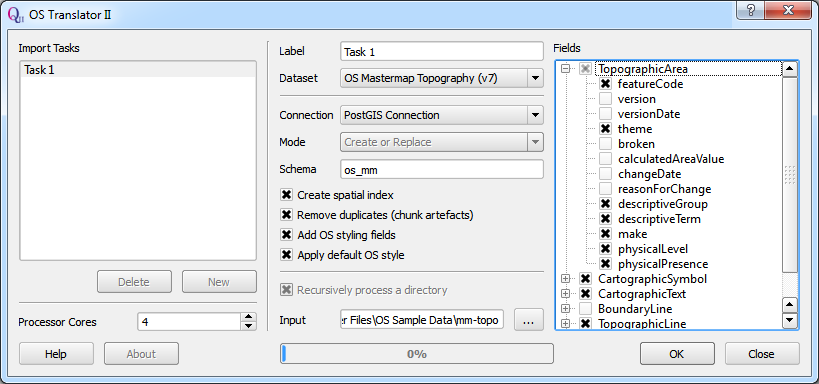Increase the Processor Cores value
The width and height of the screenshot is (819, 384).
pos(249,317)
